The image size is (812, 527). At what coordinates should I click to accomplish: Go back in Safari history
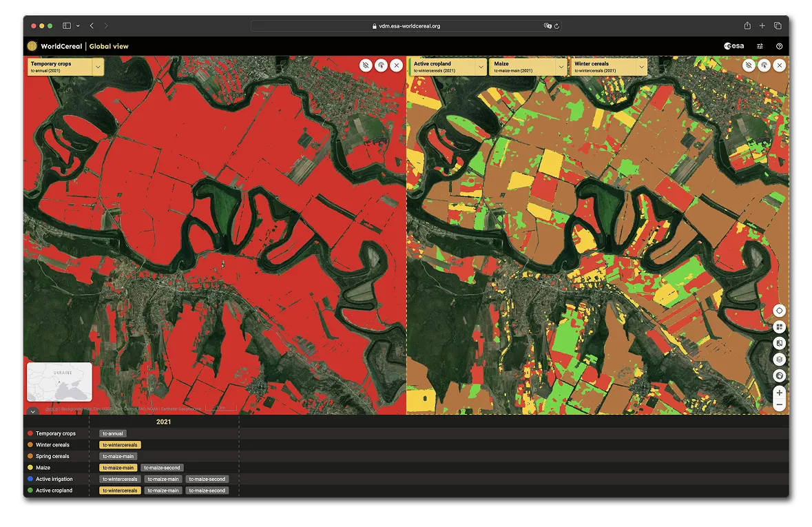click(x=92, y=25)
